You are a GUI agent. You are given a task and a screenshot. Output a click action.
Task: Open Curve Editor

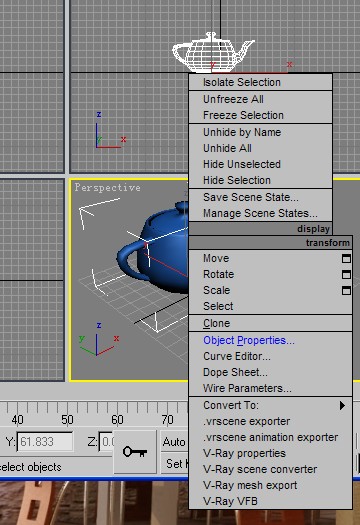tap(271, 356)
